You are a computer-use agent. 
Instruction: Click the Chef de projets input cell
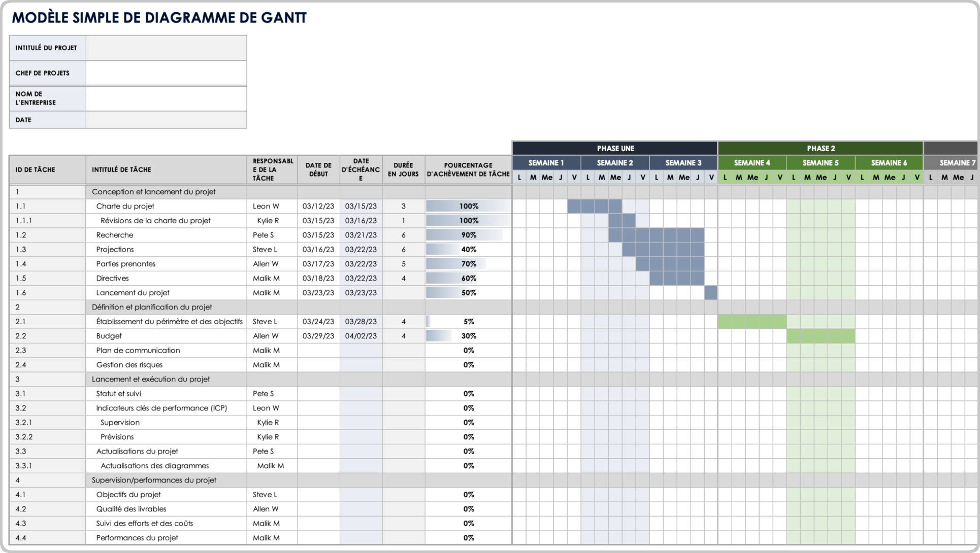(166, 73)
